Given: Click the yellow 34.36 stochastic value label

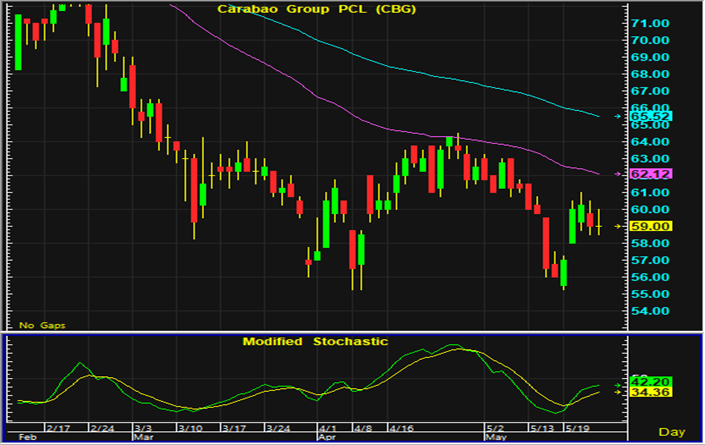Looking at the screenshot, I should (651, 392).
